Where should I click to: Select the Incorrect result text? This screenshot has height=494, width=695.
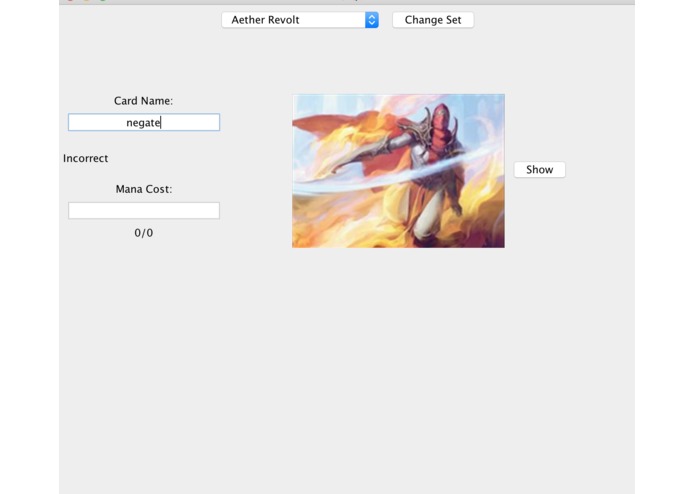[x=86, y=158]
